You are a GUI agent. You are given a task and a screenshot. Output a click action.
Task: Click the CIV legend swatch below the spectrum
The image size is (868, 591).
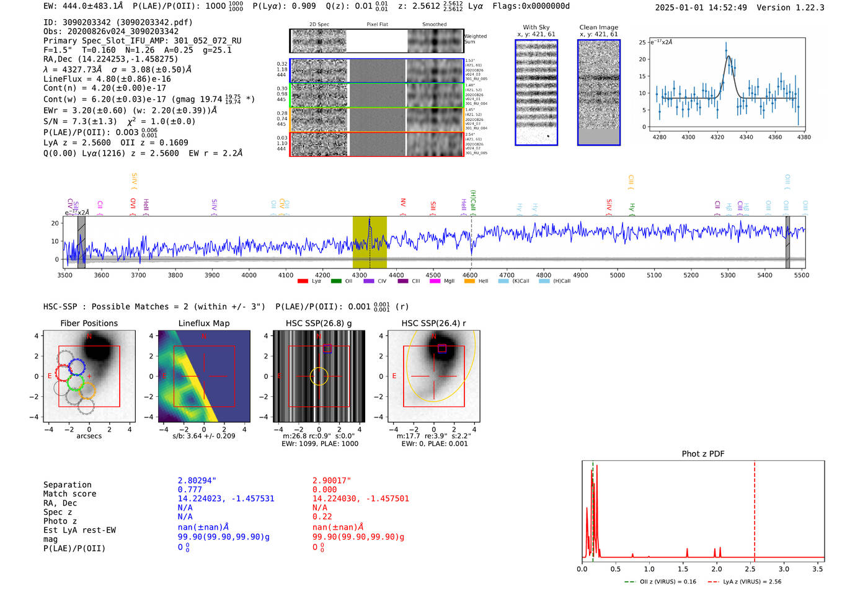(x=369, y=282)
